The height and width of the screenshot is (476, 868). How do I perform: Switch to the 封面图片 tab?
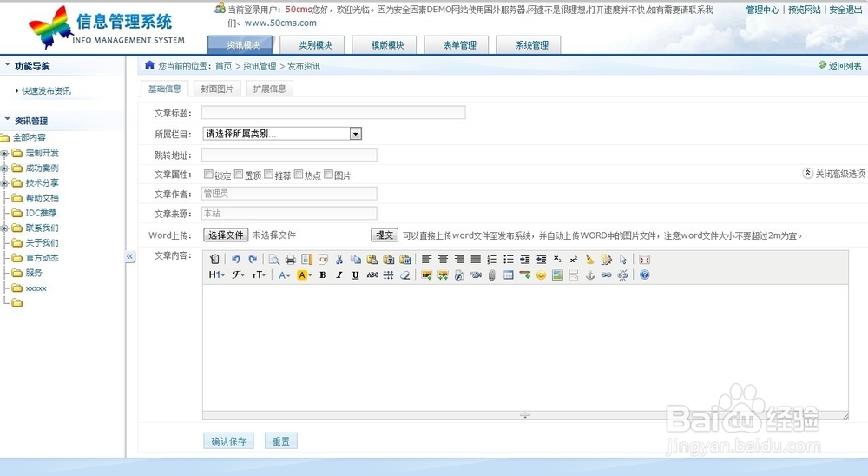click(217, 89)
